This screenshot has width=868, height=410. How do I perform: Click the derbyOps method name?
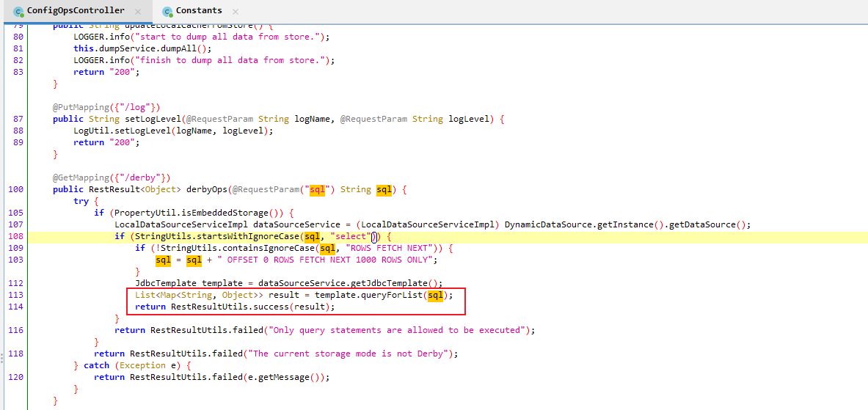pyautogui.click(x=207, y=189)
